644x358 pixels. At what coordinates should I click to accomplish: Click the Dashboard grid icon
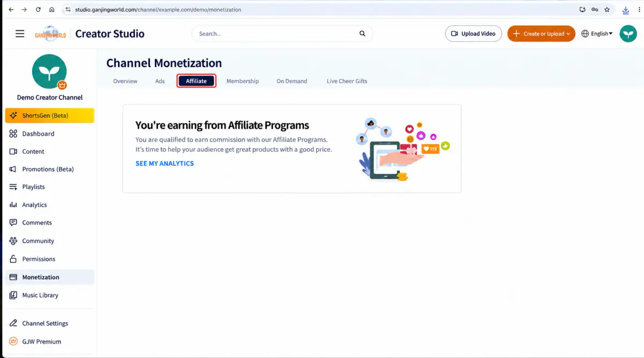coord(13,134)
